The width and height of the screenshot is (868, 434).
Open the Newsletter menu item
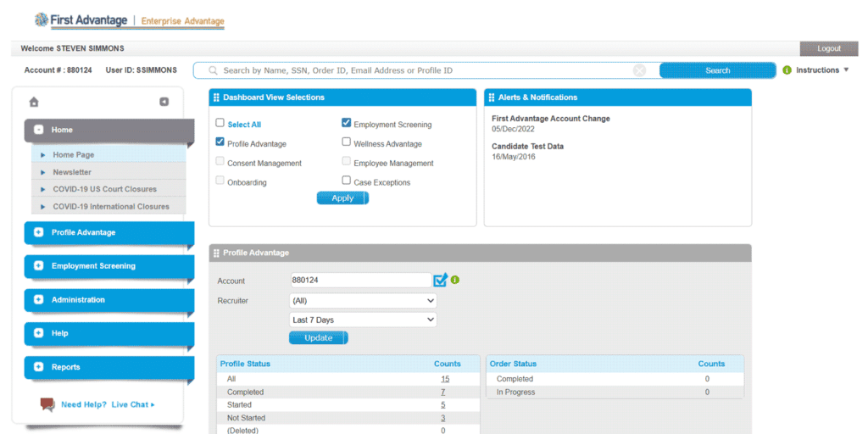pyautogui.click(x=72, y=172)
